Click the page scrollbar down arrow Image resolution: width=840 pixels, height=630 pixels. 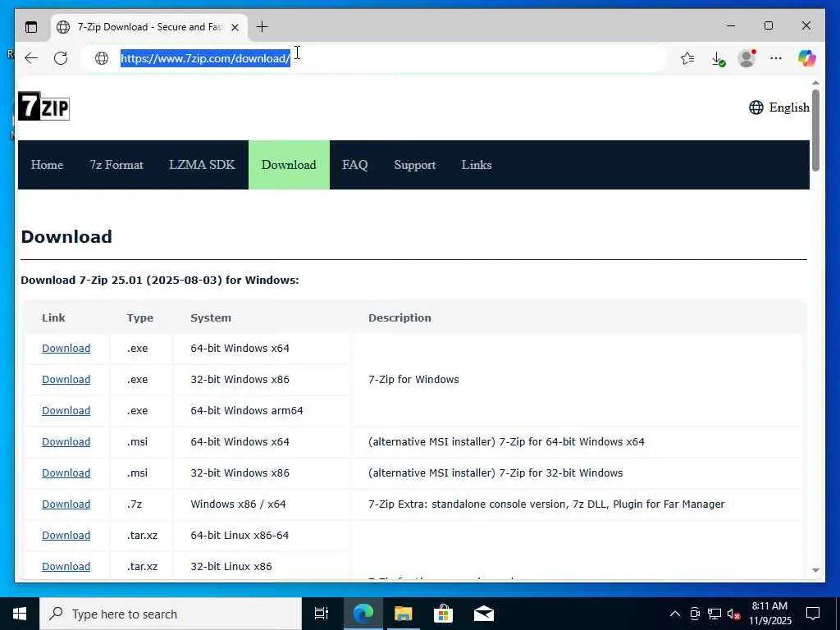(815, 571)
